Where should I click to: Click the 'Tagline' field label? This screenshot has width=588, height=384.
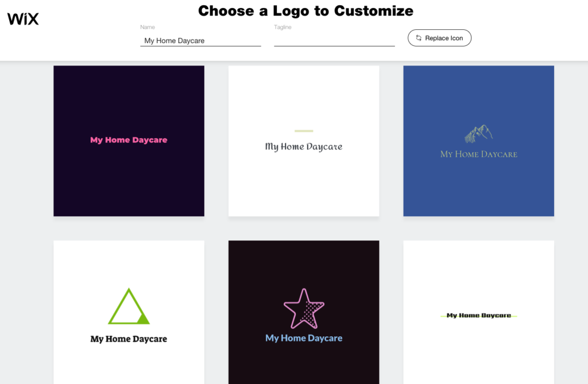tap(283, 27)
